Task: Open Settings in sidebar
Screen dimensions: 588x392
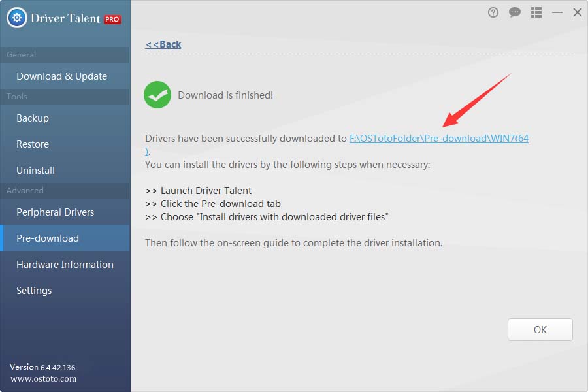Action: tap(65, 291)
